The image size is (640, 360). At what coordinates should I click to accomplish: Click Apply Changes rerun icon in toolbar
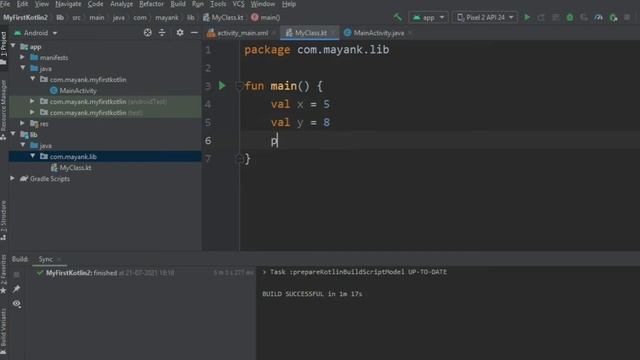pos(541,18)
